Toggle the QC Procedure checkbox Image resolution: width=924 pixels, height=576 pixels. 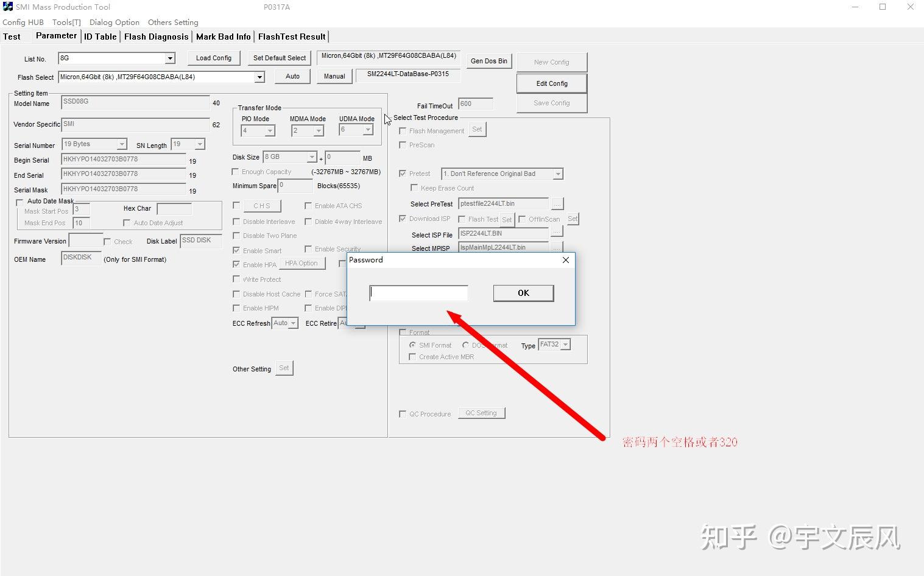pyautogui.click(x=403, y=414)
